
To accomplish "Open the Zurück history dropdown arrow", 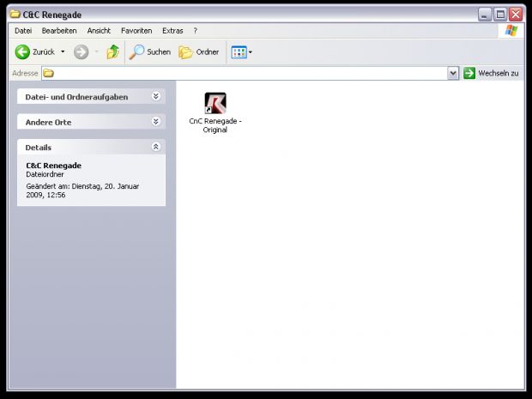I will pos(63,51).
